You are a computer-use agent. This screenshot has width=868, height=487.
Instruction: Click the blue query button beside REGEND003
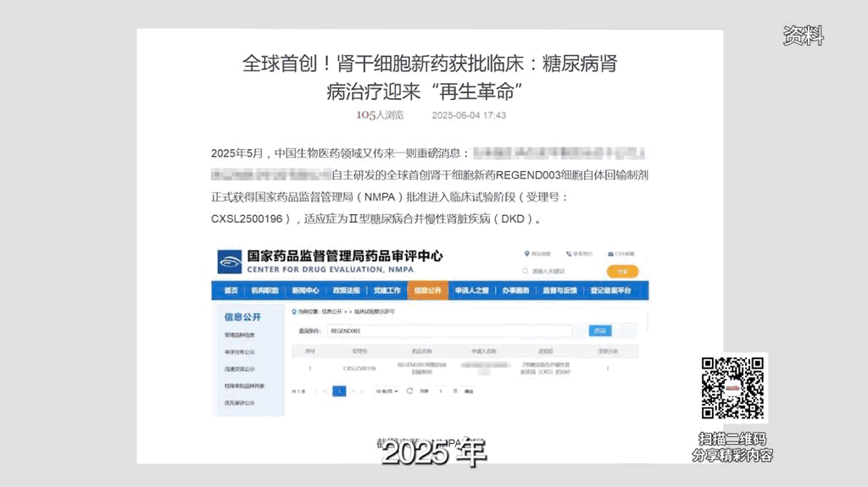click(x=600, y=330)
